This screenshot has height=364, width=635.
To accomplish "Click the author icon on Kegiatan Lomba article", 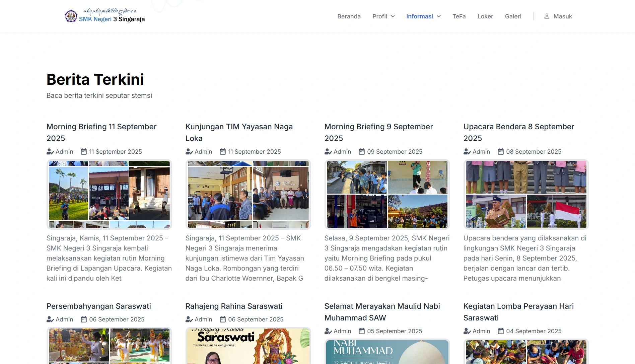I will point(467,331).
